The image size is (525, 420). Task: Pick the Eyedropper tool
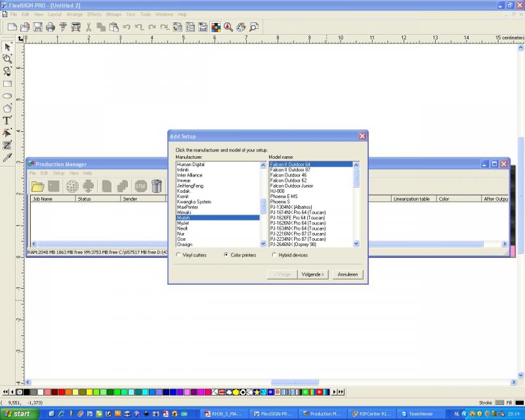(7, 157)
